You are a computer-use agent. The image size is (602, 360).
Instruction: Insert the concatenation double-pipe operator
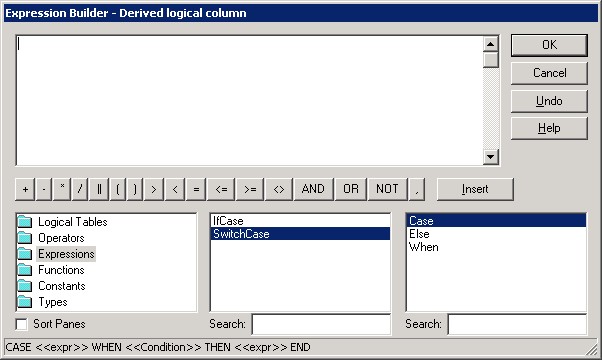pos(99,189)
